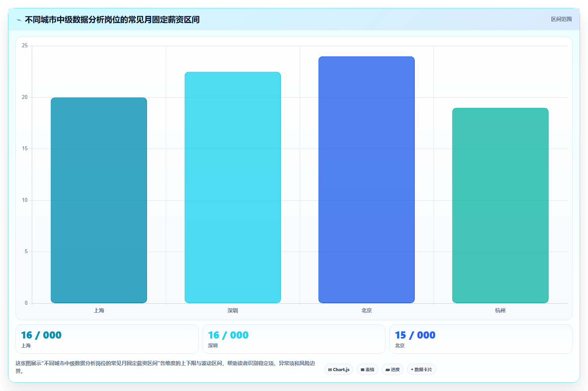Open the 北京 15 / 000 data card
588x391 pixels.
coord(481,339)
